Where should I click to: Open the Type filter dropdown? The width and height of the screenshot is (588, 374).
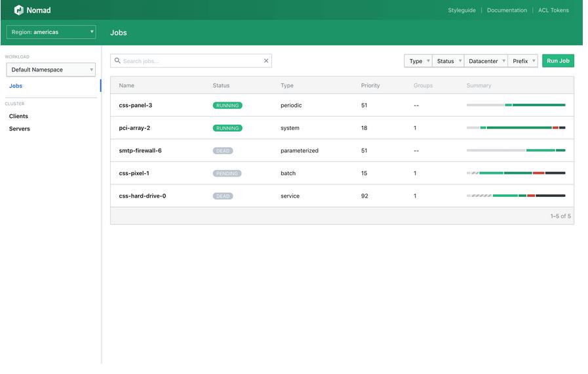point(418,61)
